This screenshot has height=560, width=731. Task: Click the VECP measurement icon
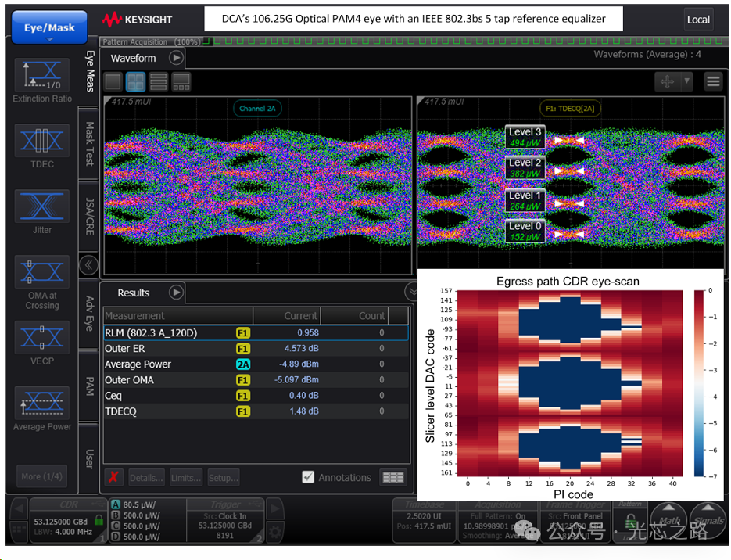41,338
